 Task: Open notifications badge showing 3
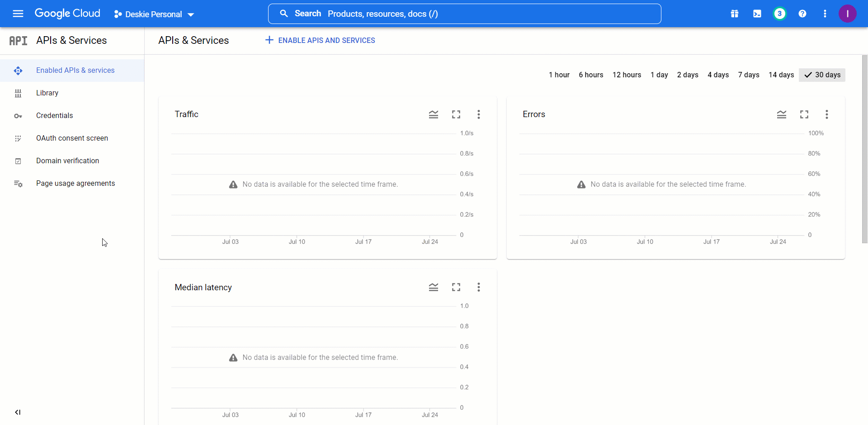[x=780, y=14]
